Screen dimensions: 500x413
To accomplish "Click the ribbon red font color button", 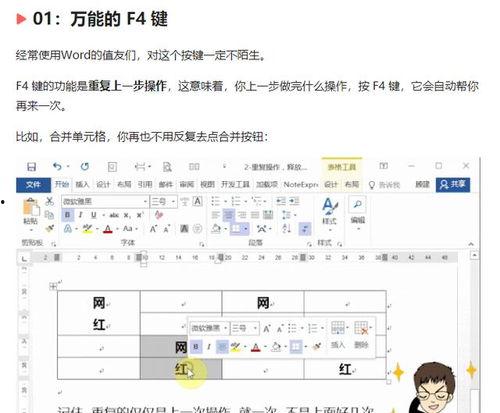I will [x=108, y=229].
